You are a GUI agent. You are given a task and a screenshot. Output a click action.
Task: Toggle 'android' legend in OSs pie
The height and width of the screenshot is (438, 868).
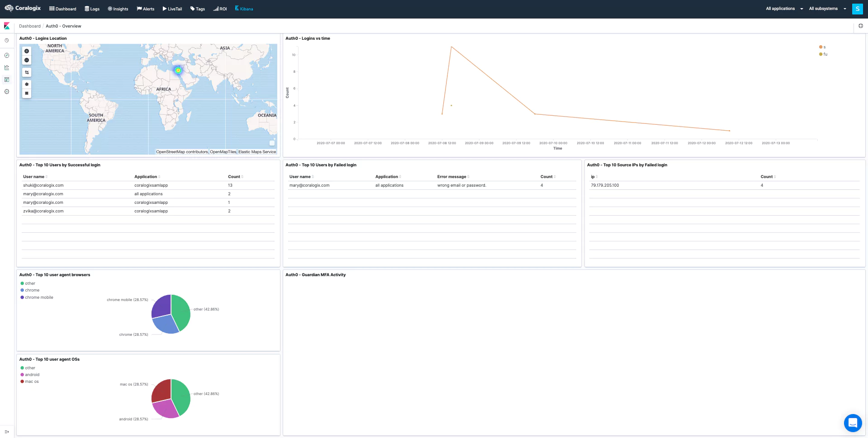(30, 375)
